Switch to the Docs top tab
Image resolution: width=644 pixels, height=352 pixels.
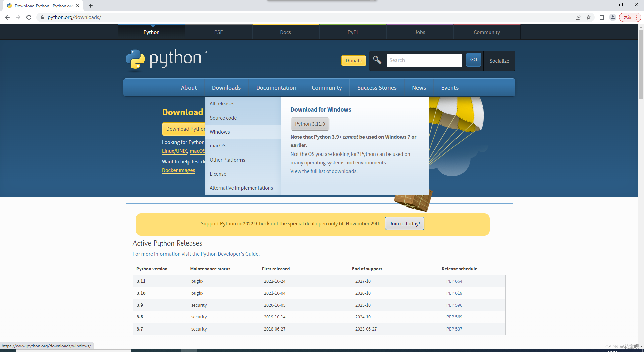tap(285, 32)
